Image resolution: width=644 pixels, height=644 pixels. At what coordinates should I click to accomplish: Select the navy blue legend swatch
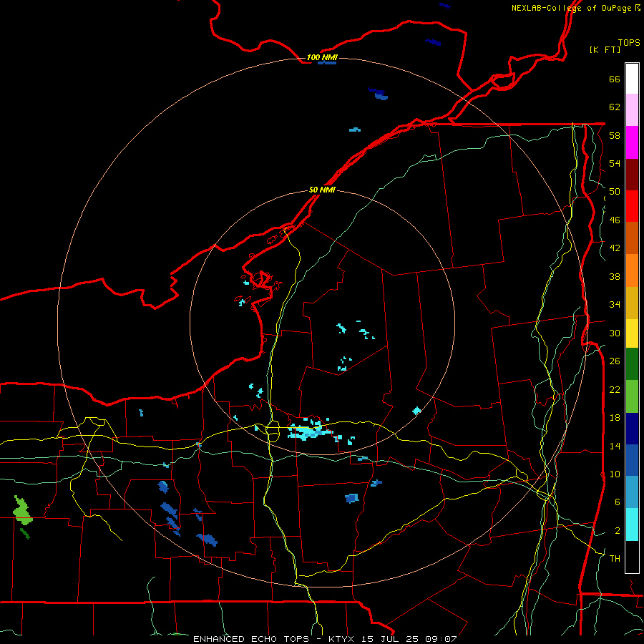tap(632, 429)
